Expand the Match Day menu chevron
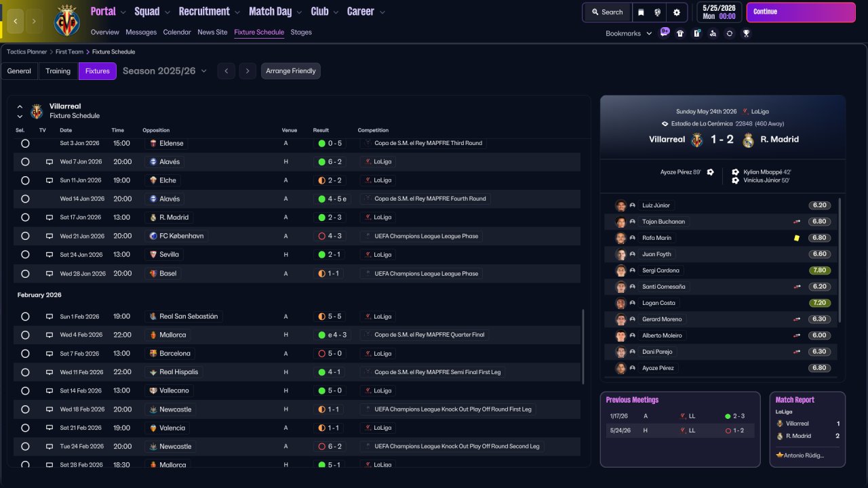868x488 pixels. [299, 12]
